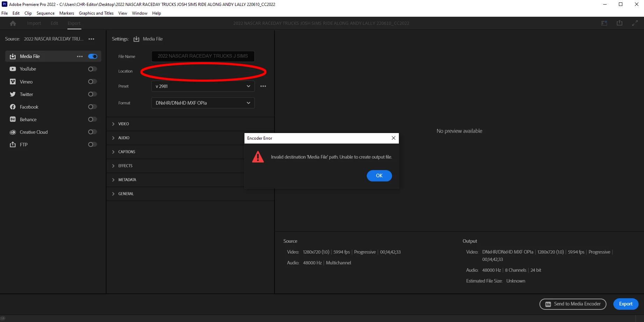This screenshot has height=322, width=644.
Task: Open the Markers menu
Action: [x=67, y=13]
